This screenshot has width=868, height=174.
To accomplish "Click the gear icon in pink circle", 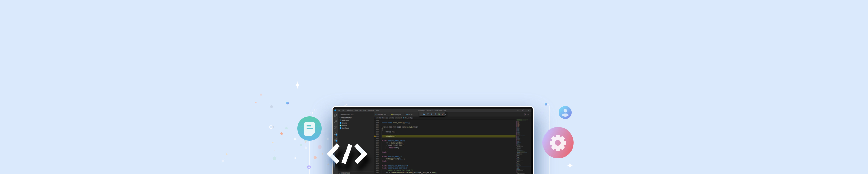I will [x=558, y=143].
